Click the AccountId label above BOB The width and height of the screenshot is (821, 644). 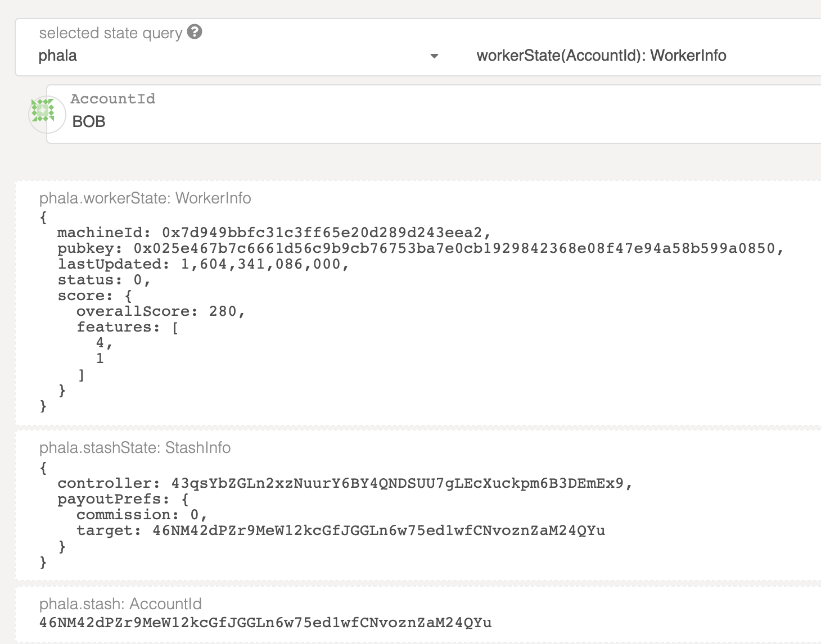[112, 99]
